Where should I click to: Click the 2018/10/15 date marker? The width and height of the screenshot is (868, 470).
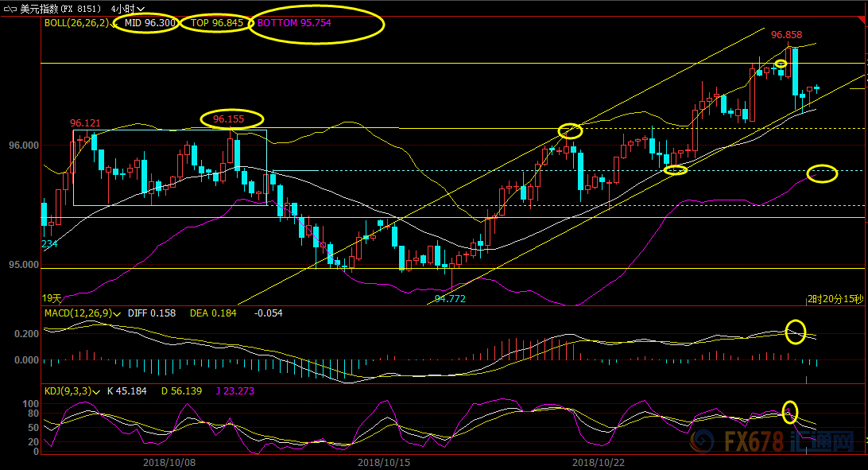point(383,461)
